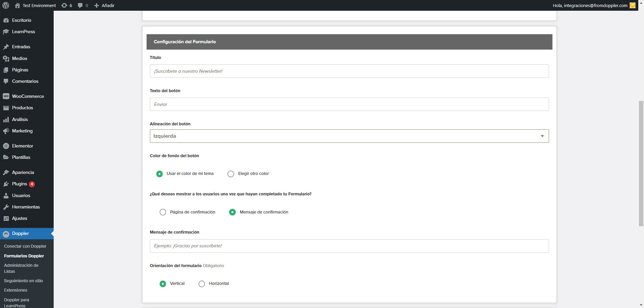Click the WooCommerce logo icon
This screenshot has width=644, height=308.
point(6,96)
